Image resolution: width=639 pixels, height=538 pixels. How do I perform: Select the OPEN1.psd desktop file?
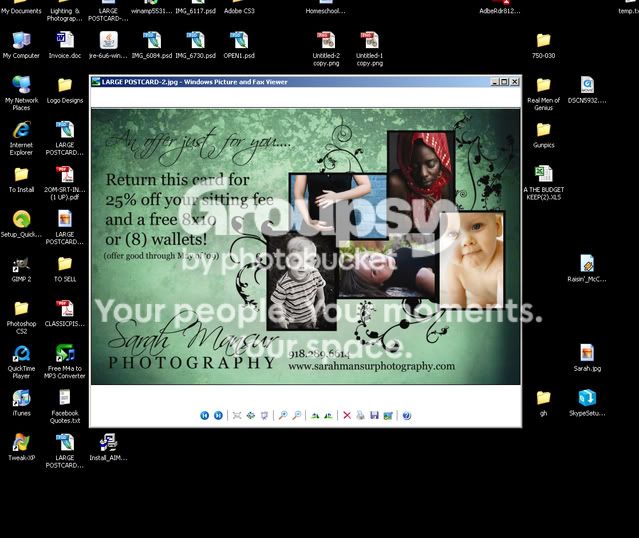click(x=239, y=45)
